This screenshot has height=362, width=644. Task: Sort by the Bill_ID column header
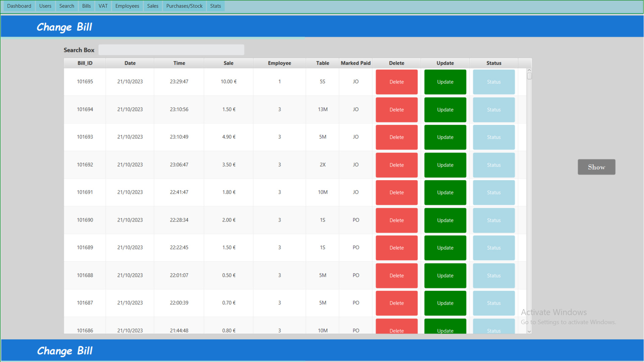point(85,63)
